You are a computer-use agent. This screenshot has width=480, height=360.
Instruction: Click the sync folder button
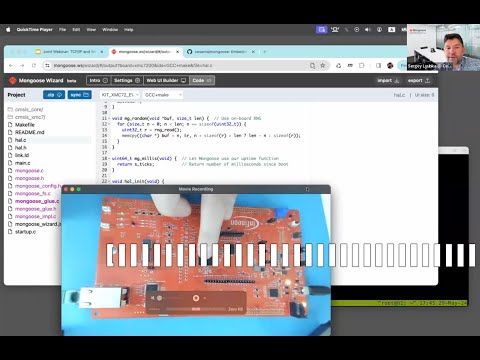click(79, 95)
